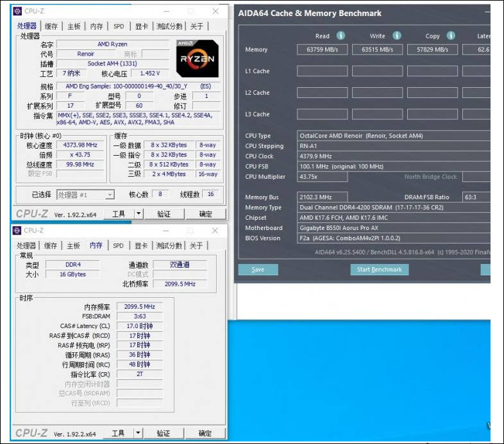Click code name value Renoir in CPU-Z
The image size is (504, 444).
pos(85,54)
